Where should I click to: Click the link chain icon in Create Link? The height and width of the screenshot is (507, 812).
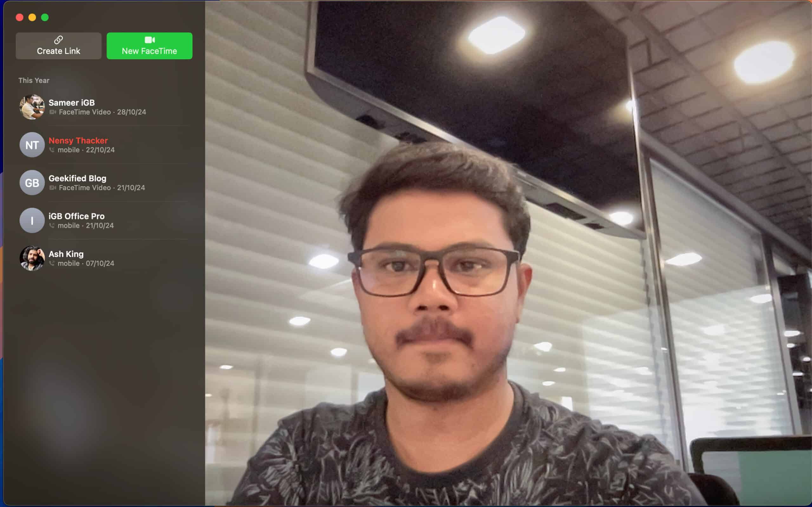click(x=58, y=40)
